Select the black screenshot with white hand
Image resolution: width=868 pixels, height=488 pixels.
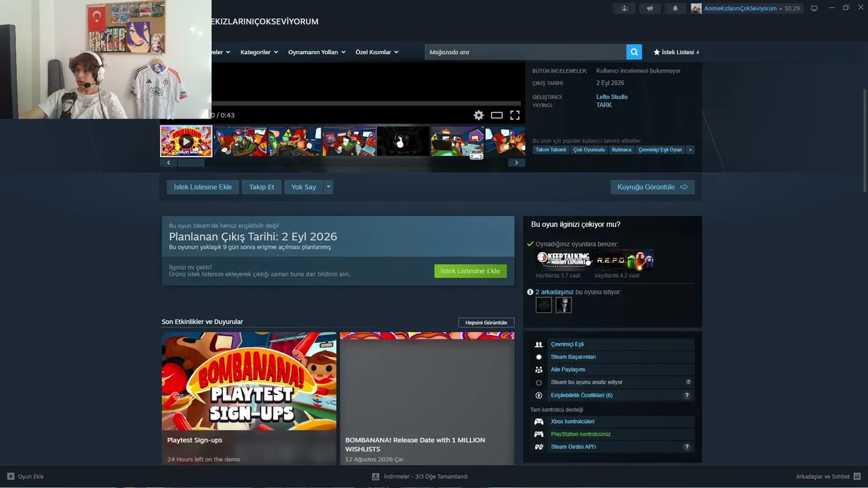(403, 141)
